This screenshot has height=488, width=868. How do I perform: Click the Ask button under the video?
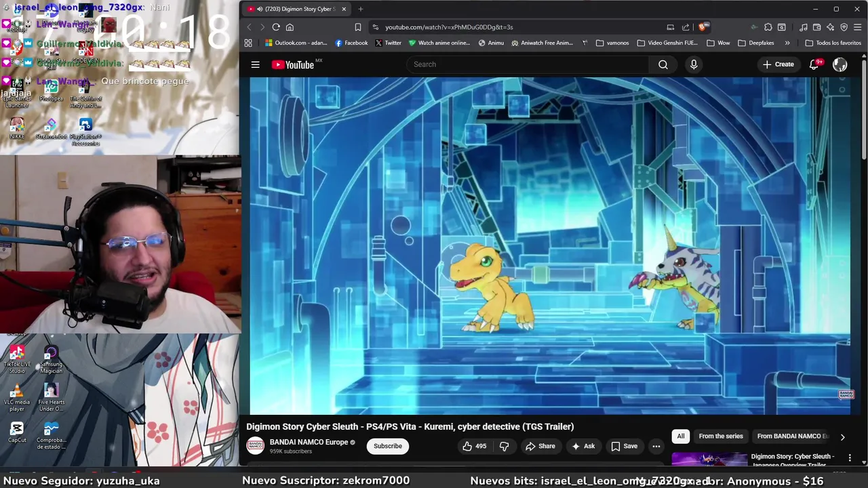click(x=583, y=446)
